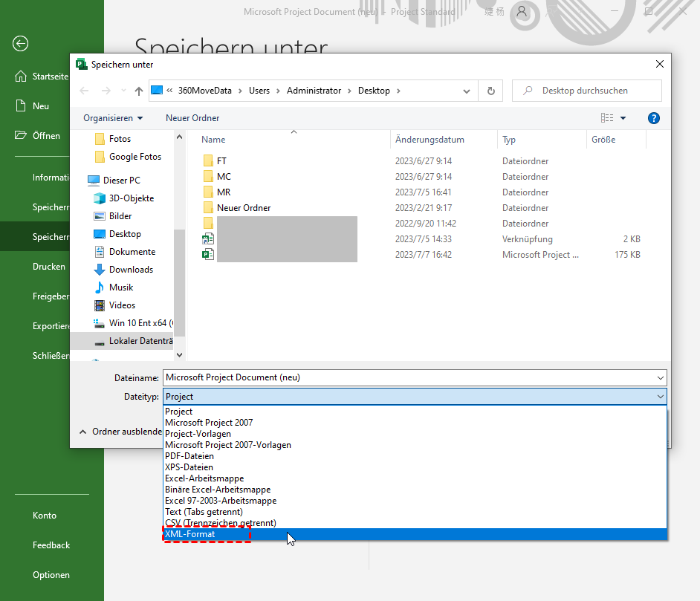The image size is (700, 601).
Task: Select the MR folder
Action: point(216,192)
